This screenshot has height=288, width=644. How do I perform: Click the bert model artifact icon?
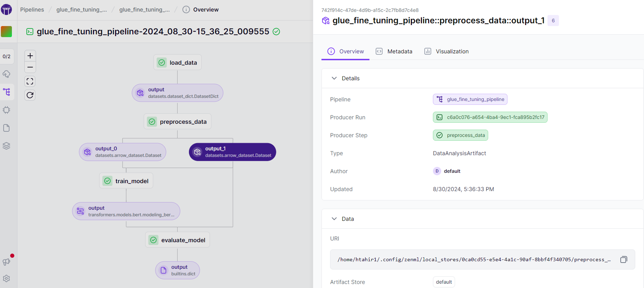pos(80,211)
